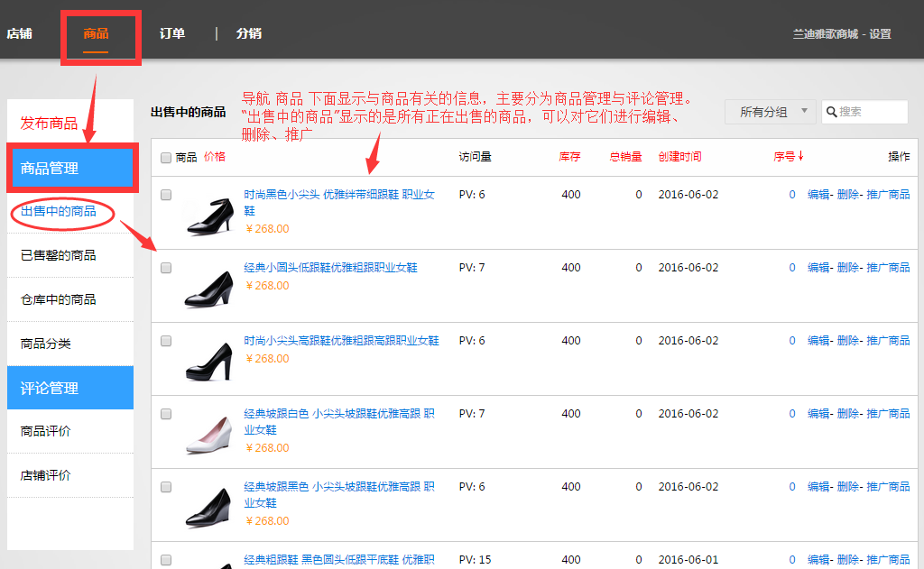Click thumbnail of white 经典坡跟白色 wedge
The width and height of the screenshot is (924, 569).
(209, 435)
